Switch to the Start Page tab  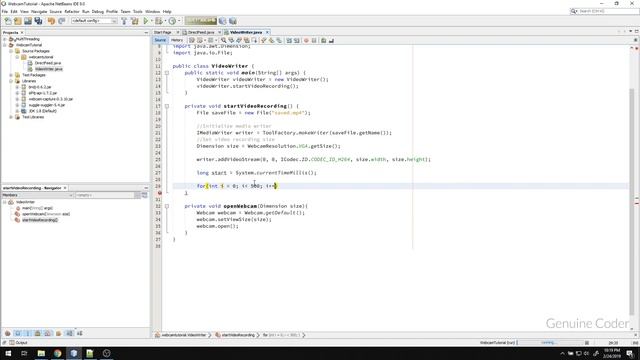coord(163,32)
